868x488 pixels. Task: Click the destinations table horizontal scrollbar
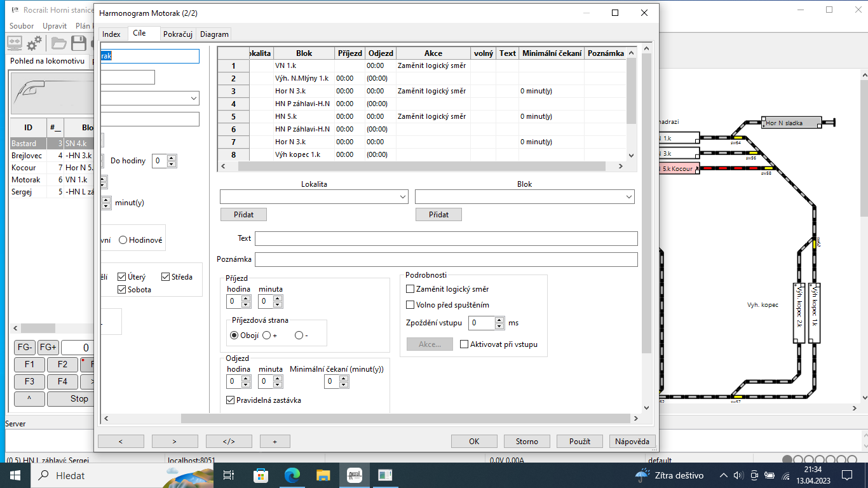coord(419,166)
